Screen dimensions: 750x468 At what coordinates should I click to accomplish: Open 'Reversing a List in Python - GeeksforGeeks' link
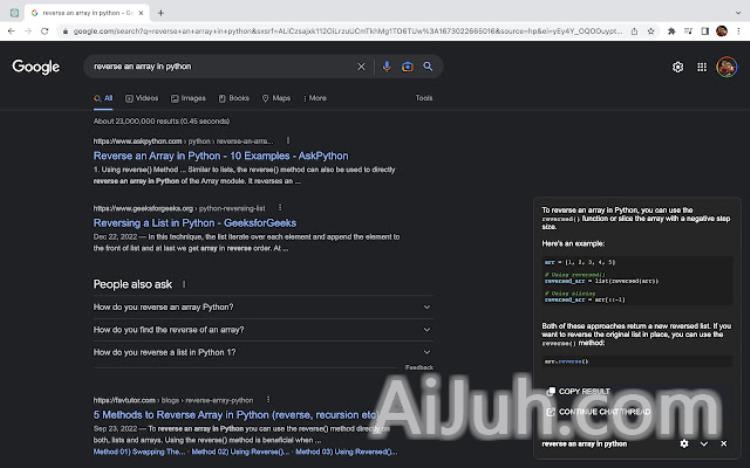pyautogui.click(x=195, y=223)
